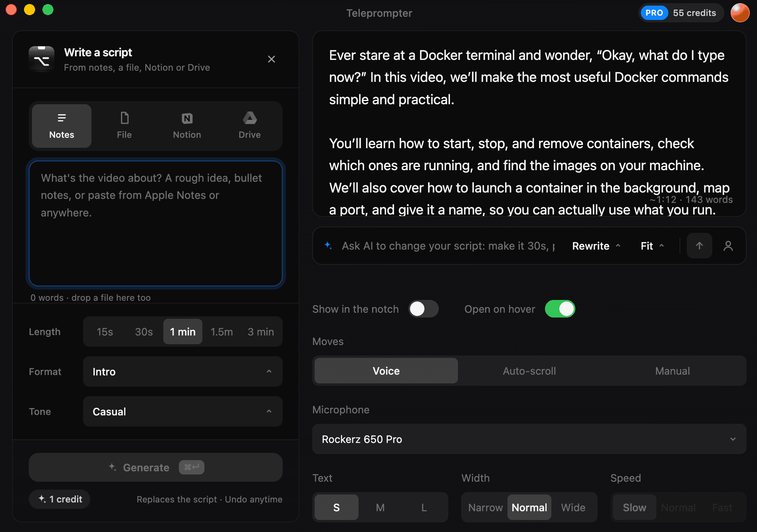
Task: Click the Write a script app icon
Action: [x=42, y=59]
